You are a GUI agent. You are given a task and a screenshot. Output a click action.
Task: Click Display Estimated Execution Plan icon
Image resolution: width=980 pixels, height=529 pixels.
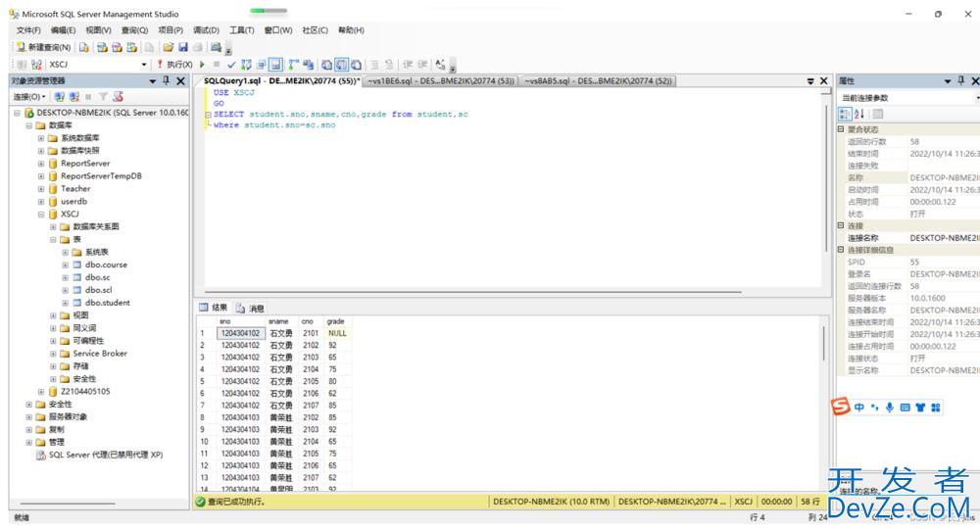[246, 65]
